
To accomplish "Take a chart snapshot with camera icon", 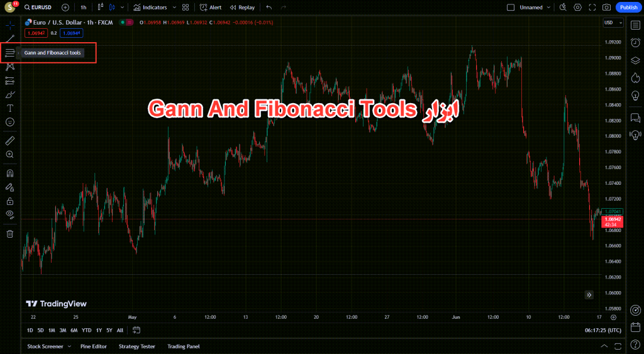I will coord(606,8).
